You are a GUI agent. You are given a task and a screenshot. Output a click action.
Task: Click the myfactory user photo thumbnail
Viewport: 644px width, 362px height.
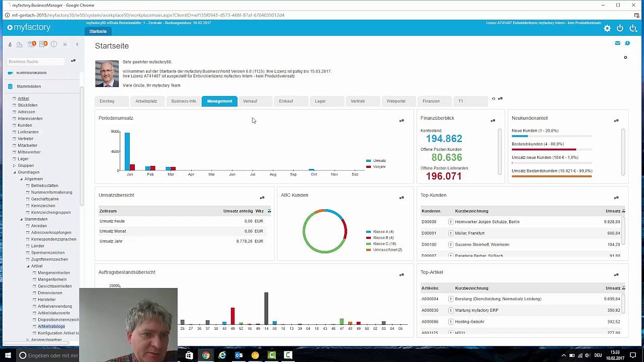107,74
